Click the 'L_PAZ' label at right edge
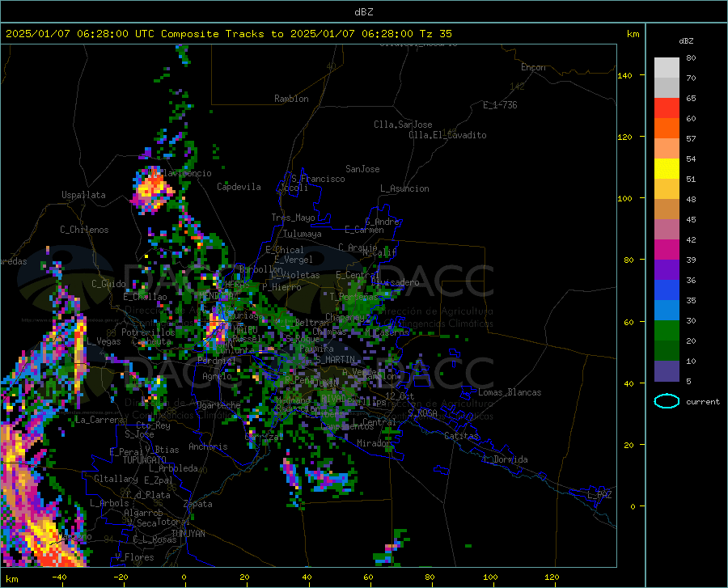Screen dimensions: 728x588 coord(599,495)
